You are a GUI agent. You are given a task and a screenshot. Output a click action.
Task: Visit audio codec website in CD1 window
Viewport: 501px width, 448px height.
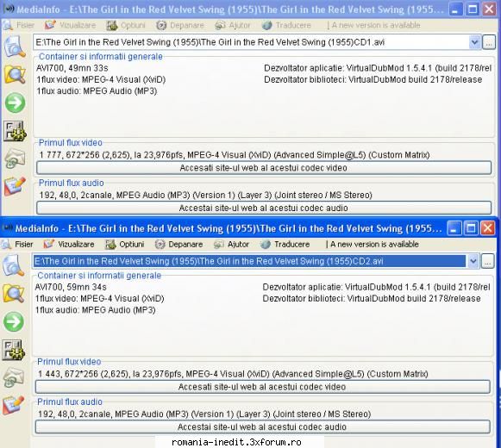click(264, 208)
